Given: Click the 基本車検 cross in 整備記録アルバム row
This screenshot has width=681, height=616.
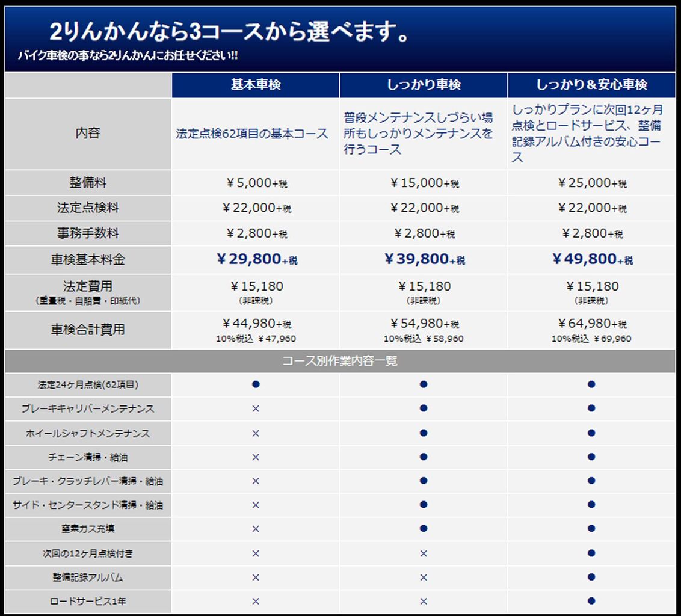Looking at the screenshot, I should click(x=256, y=577).
